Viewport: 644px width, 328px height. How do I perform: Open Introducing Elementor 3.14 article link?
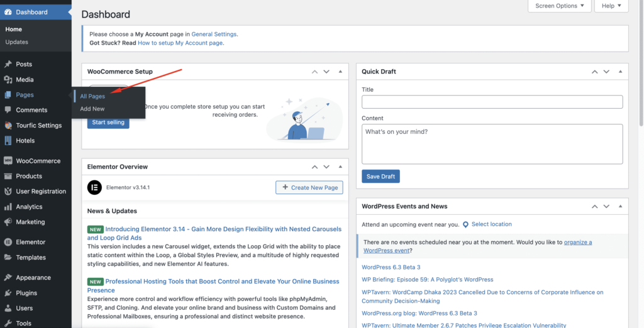coord(214,234)
